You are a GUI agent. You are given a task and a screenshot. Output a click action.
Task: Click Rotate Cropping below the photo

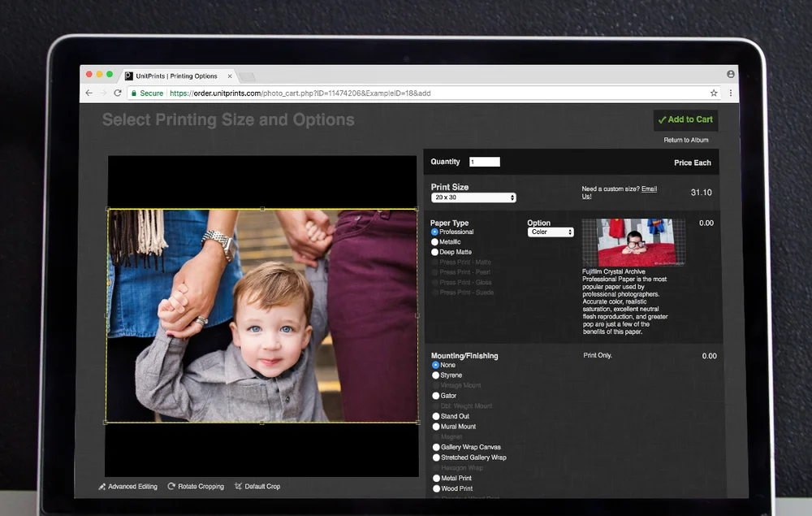196,487
